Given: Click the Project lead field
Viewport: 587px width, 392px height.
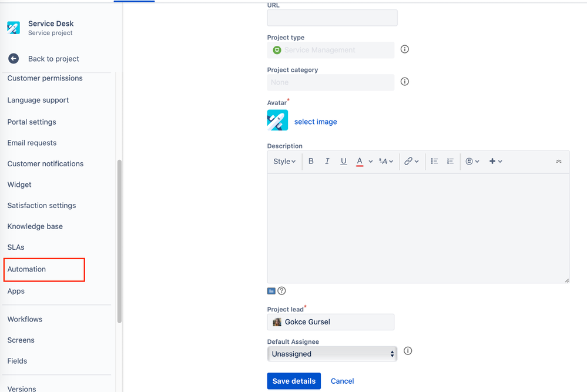Looking at the screenshot, I should pos(331,322).
